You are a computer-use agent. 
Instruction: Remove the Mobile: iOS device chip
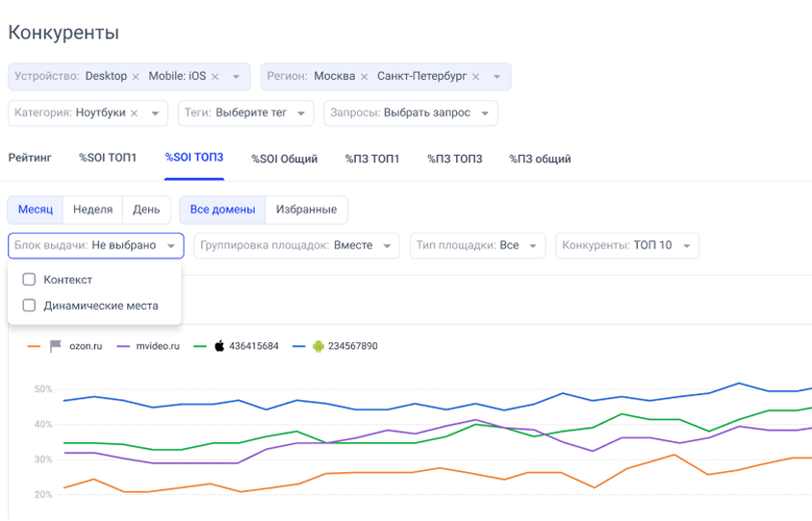click(216, 77)
